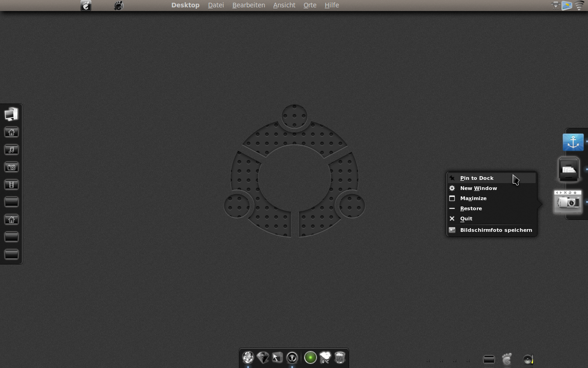Screen dimensions: 588x368
Task: Open the second Home folder in left dock
Action: click(x=11, y=220)
